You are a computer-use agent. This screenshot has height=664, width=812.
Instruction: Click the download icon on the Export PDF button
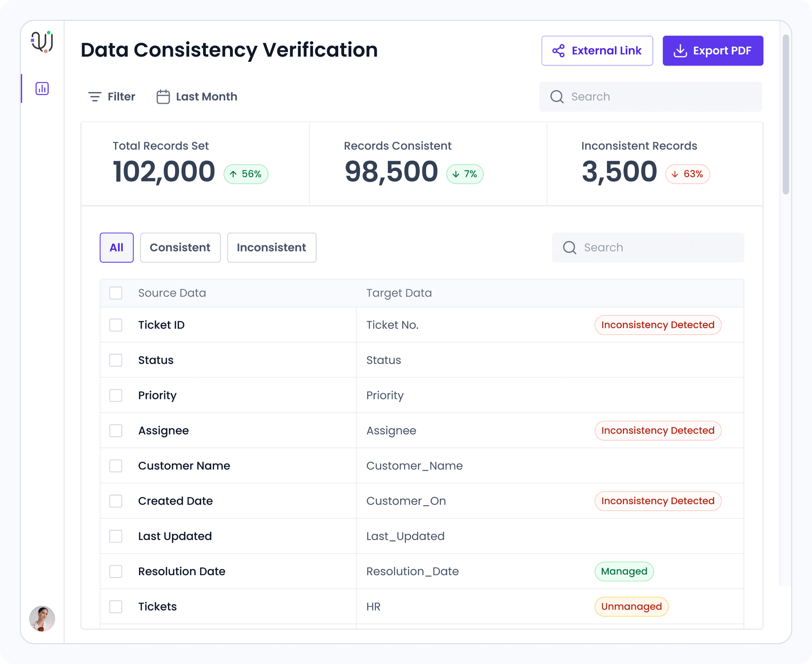[x=680, y=50]
